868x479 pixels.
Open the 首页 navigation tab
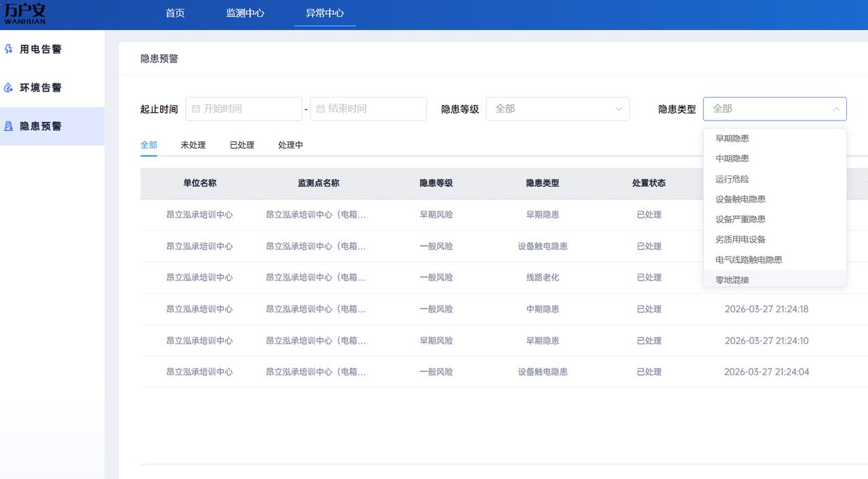(x=175, y=14)
